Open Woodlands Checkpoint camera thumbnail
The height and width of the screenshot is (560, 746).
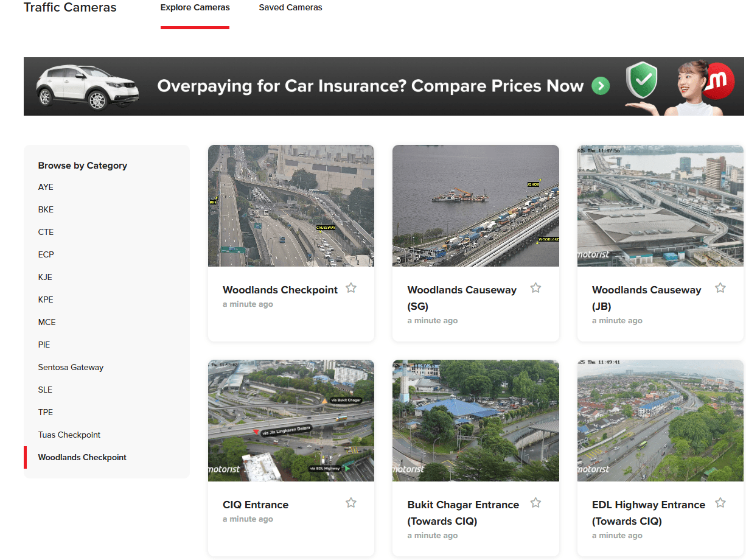coord(291,206)
